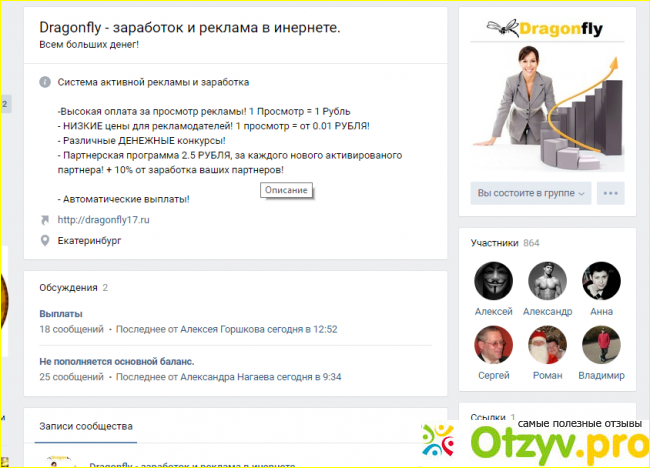Click the Dragonfly logo in group cover
This screenshot has height=468, width=650.
pyautogui.click(x=545, y=28)
